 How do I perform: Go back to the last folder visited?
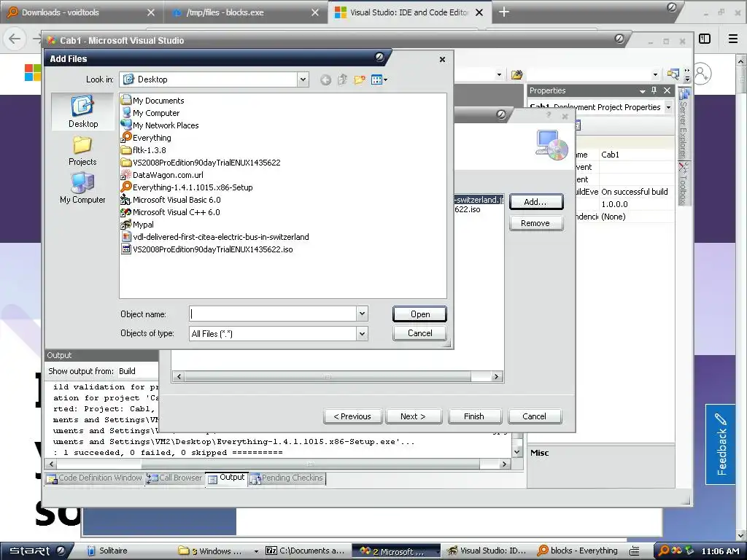tap(325, 79)
